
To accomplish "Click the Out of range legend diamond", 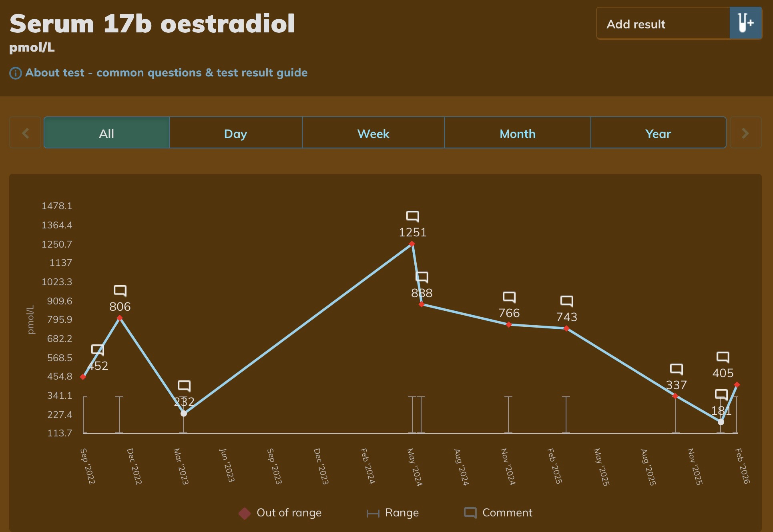I will 245,513.
